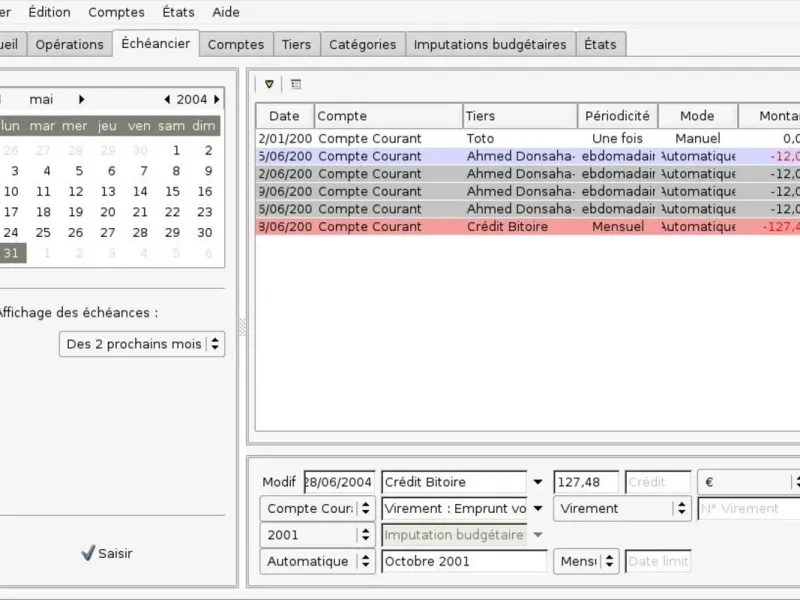Open the Automatique mode selector

coord(317,561)
